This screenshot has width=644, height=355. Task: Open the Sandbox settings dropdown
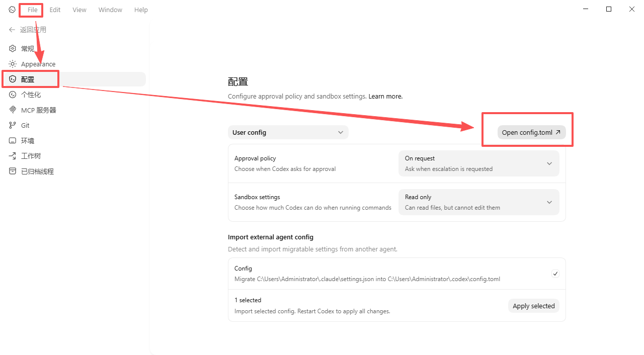(478, 202)
